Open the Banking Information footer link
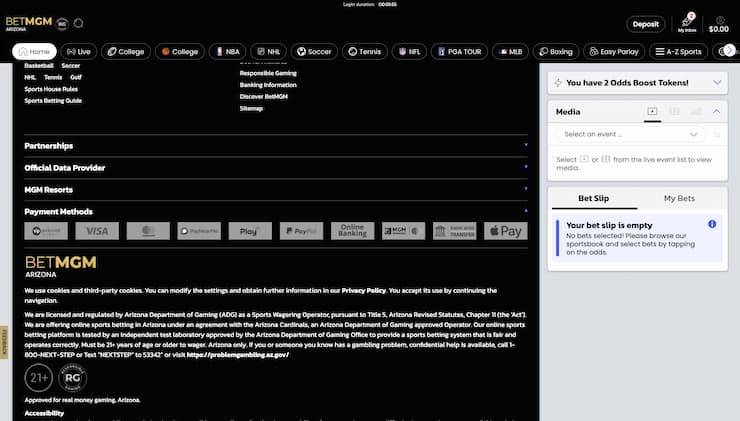 [x=268, y=85]
